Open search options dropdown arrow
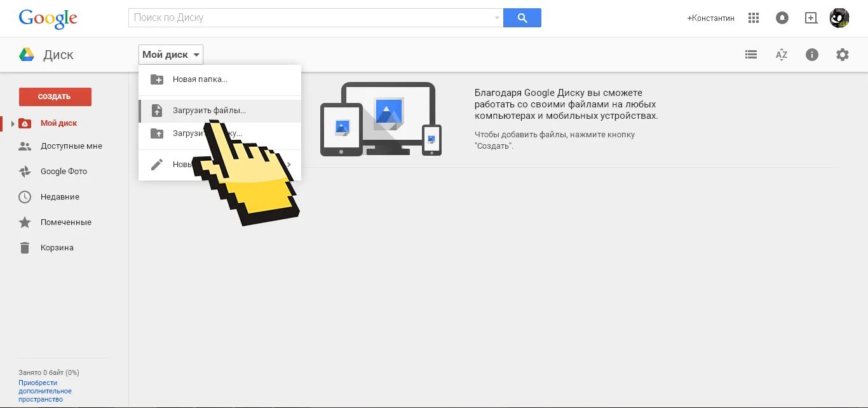This screenshot has height=408, width=868. 497,18
